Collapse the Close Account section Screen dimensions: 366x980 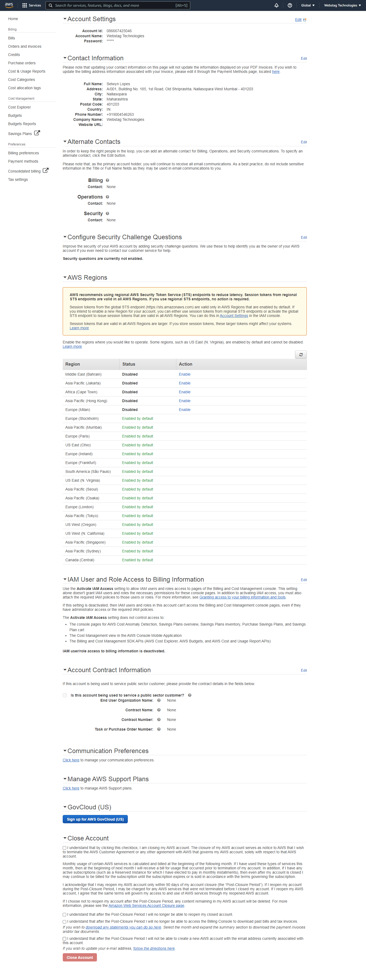tap(65, 838)
